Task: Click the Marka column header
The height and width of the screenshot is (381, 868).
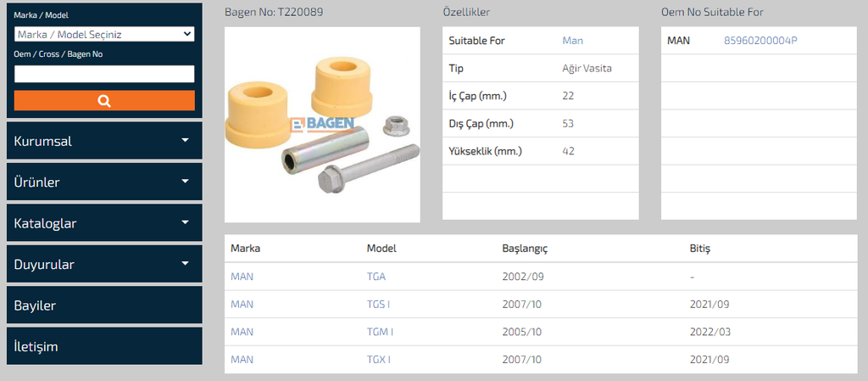Action: (x=245, y=248)
